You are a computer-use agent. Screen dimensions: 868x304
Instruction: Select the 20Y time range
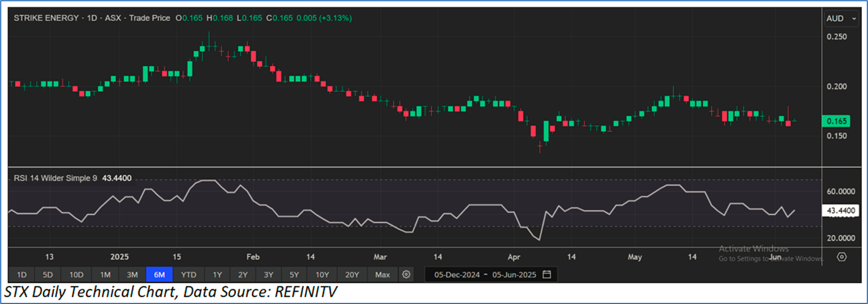pyautogui.click(x=352, y=275)
